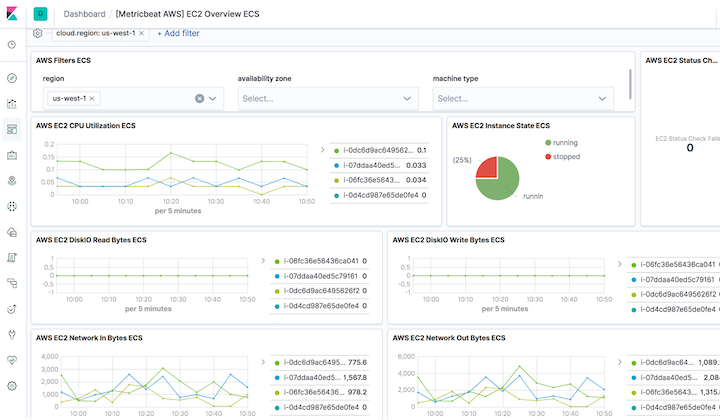720x420 pixels.
Task: Open the APM icon in the sidebar
Action: [x=12, y=283]
